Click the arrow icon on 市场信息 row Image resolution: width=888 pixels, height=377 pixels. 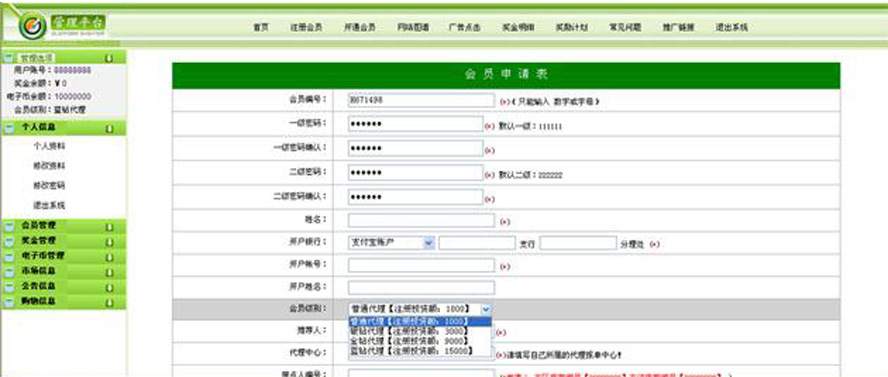pos(109,272)
